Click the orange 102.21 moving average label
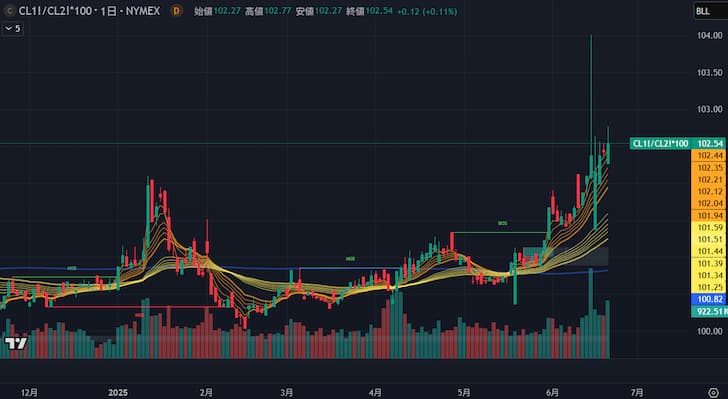The height and width of the screenshot is (399, 728). (x=709, y=180)
